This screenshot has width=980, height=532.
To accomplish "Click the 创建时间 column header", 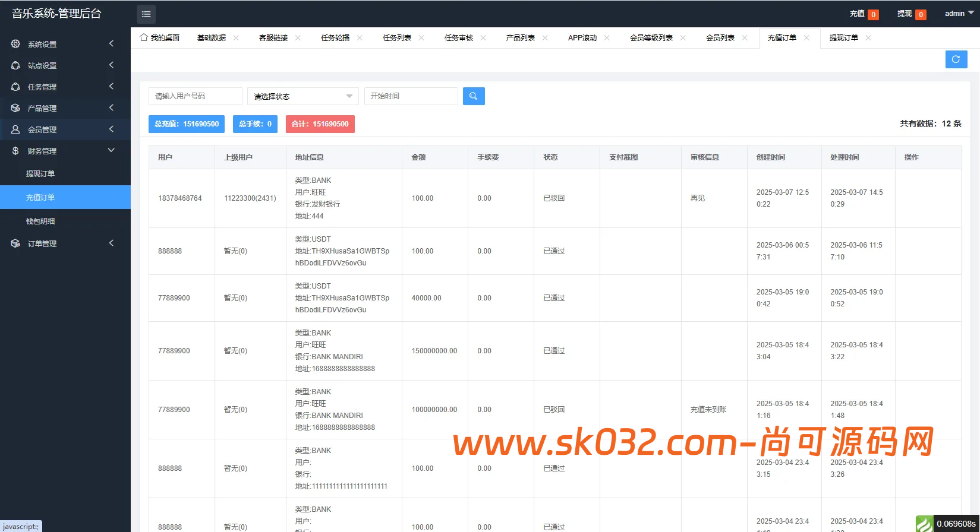I will pos(771,157).
